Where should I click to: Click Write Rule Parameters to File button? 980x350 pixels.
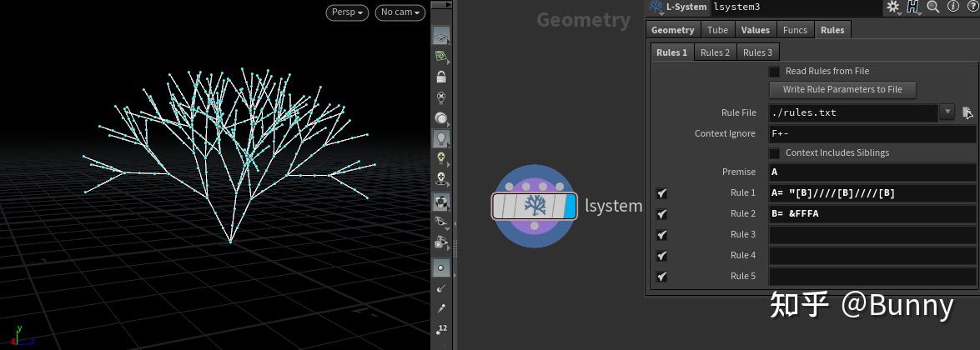842,90
